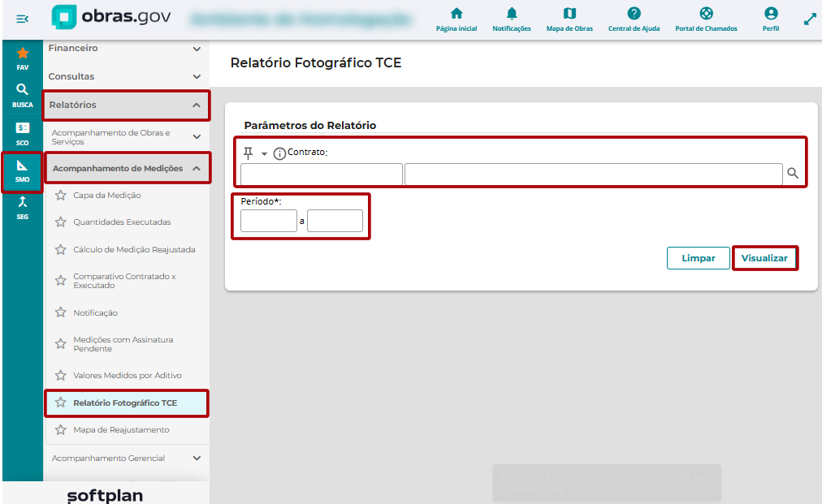This screenshot has width=822, height=504.
Task: Open the BUSCA search module
Action: point(23,96)
